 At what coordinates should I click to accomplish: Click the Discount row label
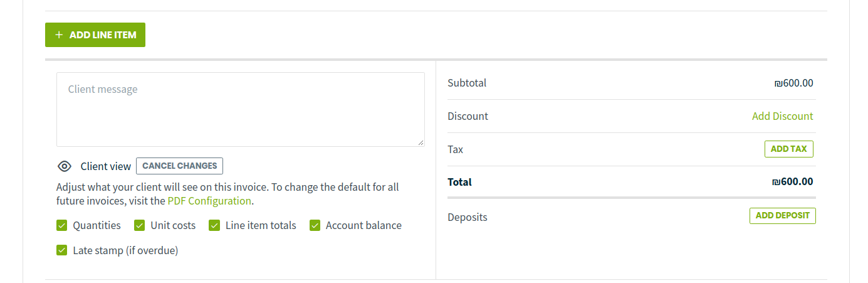pos(468,116)
